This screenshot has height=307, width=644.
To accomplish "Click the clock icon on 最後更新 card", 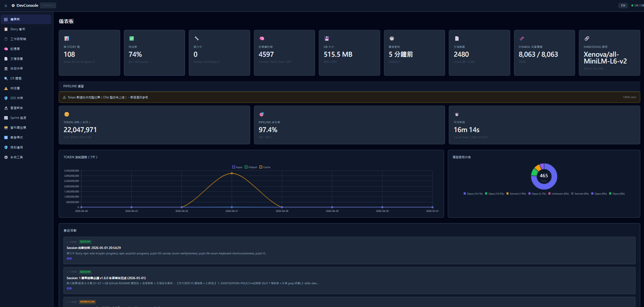I will click(392, 38).
